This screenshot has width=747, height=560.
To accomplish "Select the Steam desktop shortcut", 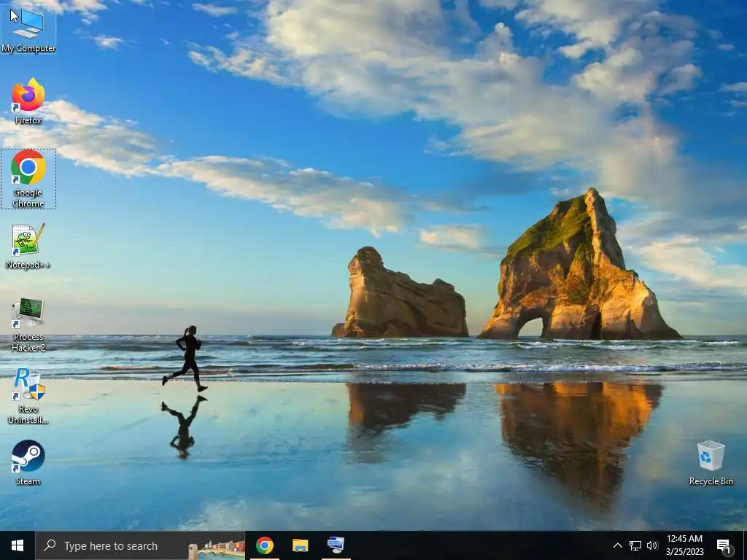I will (x=28, y=462).
